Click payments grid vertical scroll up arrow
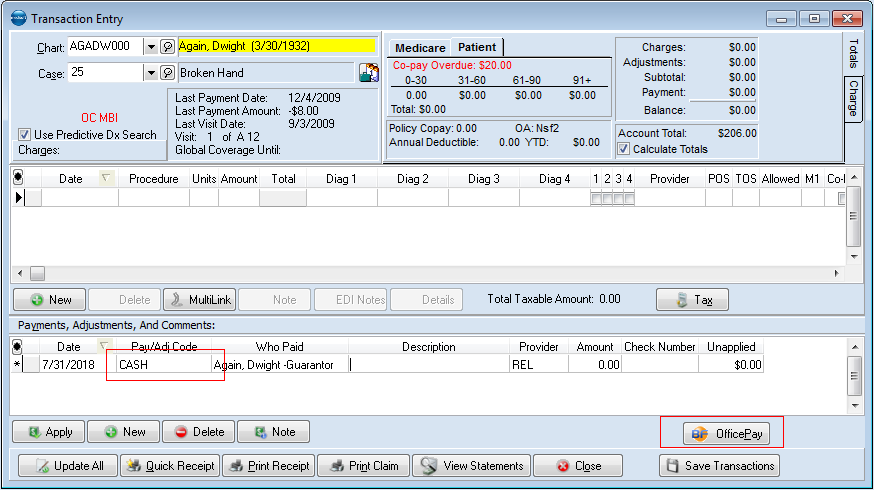This screenshot has width=874, height=490. pos(854,347)
